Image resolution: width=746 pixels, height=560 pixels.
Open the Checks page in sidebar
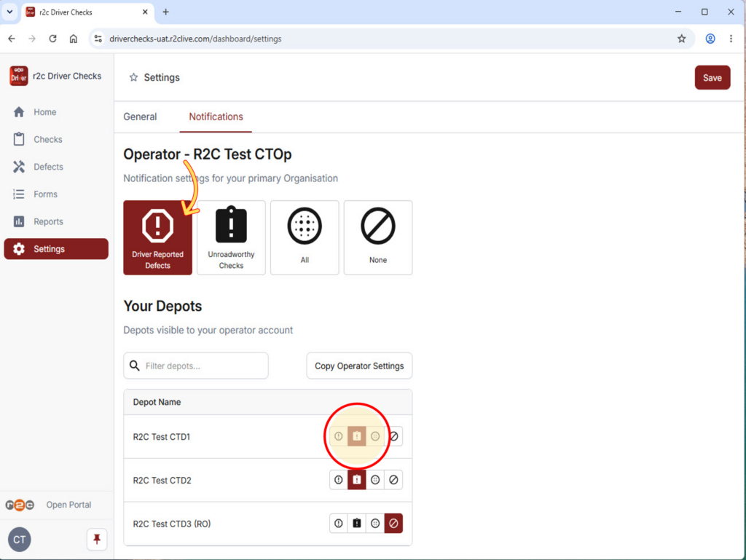pos(47,139)
